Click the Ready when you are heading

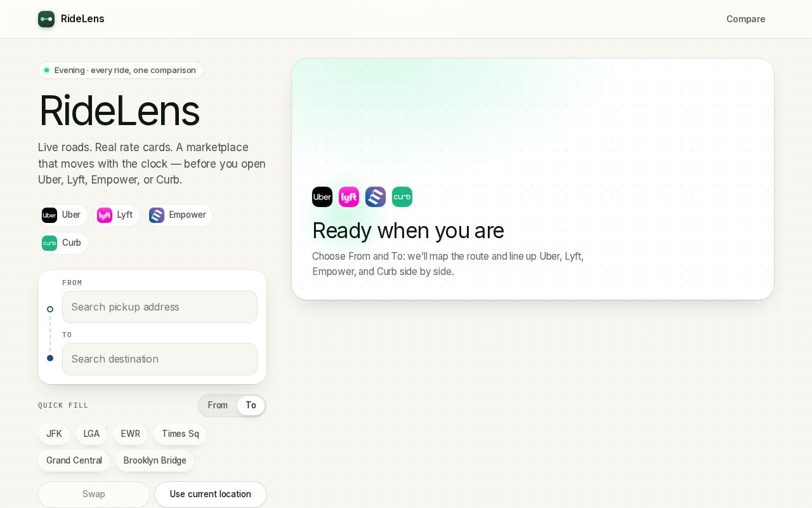click(408, 231)
